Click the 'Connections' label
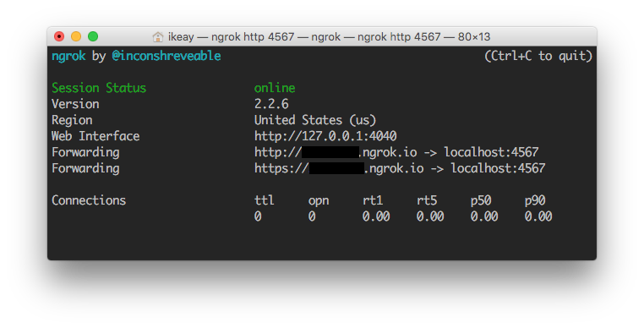This screenshot has height=328, width=644. click(x=89, y=200)
